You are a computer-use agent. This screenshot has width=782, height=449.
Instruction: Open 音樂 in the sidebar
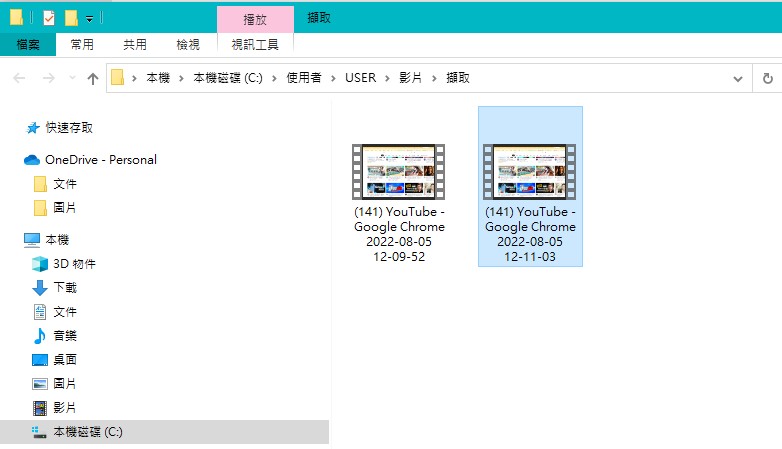(x=65, y=335)
